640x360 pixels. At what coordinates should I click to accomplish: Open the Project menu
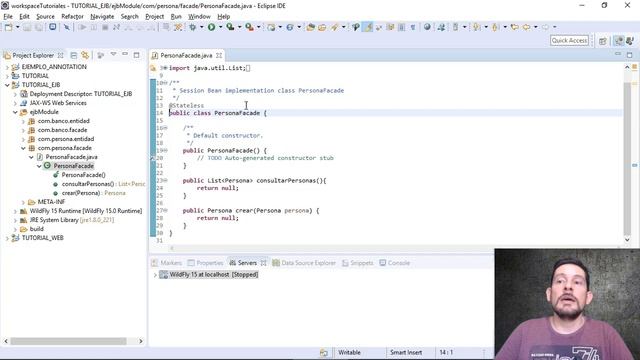154,17
